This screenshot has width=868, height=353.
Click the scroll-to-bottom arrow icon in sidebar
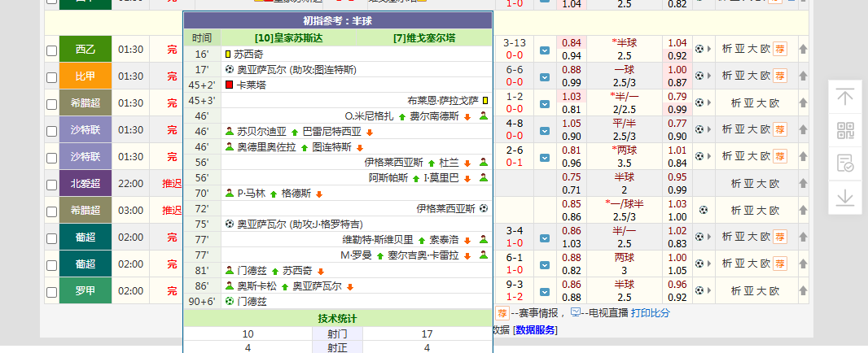[845, 197]
